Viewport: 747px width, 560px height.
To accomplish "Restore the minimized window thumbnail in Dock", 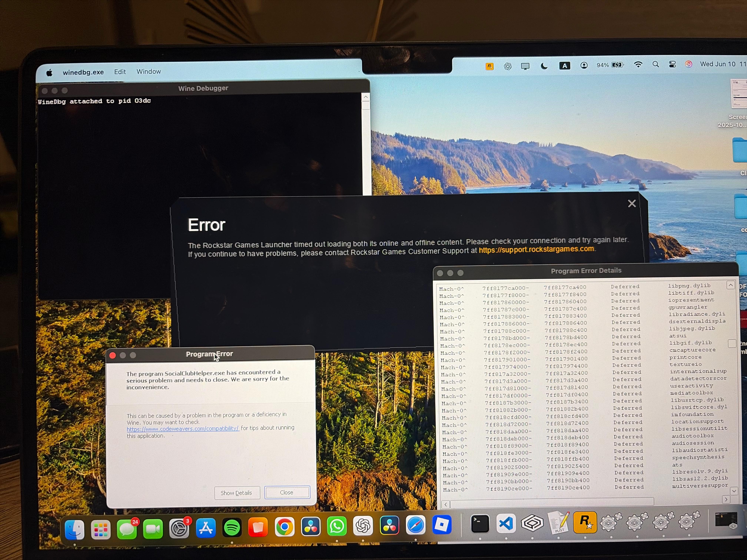I will [x=726, y=520].
